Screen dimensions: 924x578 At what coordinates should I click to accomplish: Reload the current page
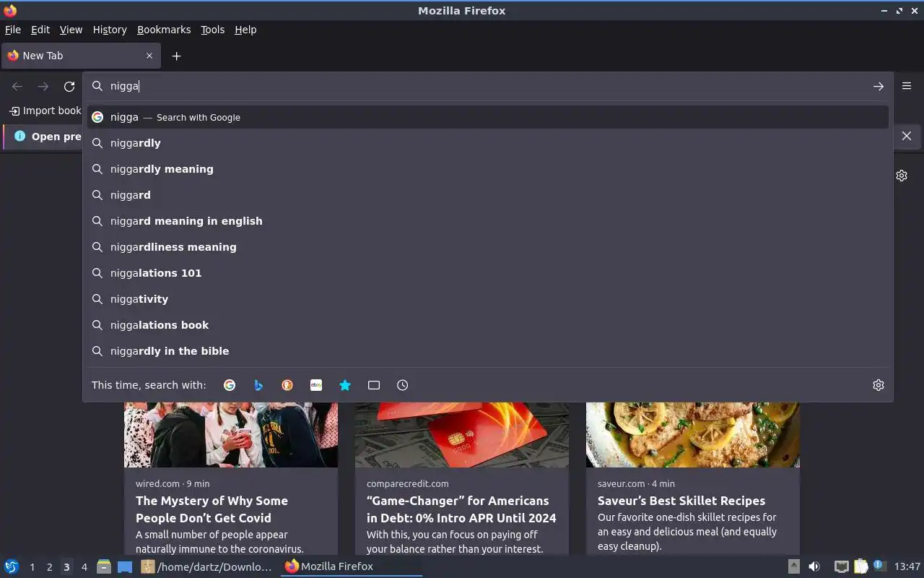[69, 86]
